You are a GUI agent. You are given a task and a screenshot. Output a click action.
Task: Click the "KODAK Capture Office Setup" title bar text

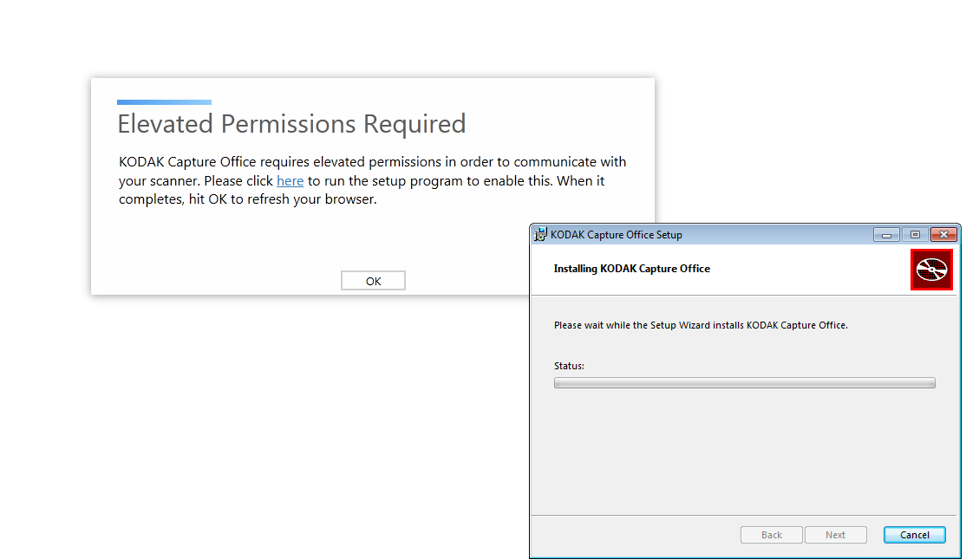pyautogui.click(x=617, y=235)
